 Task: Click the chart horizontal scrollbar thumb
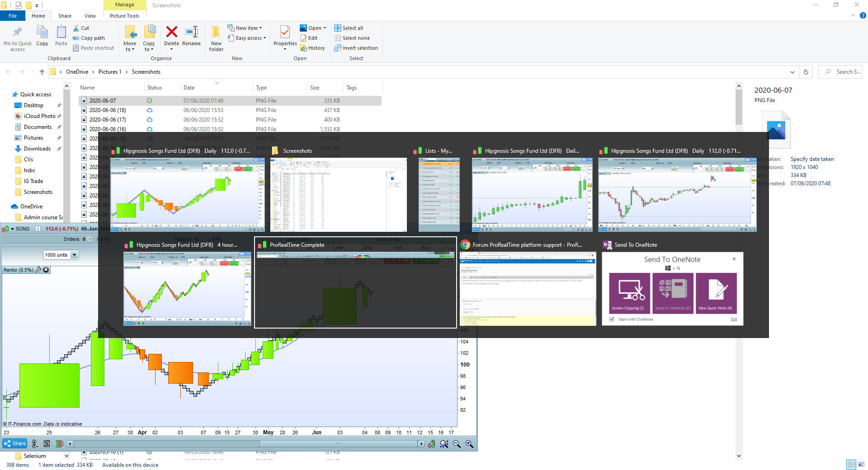click(x=338, y=444)
